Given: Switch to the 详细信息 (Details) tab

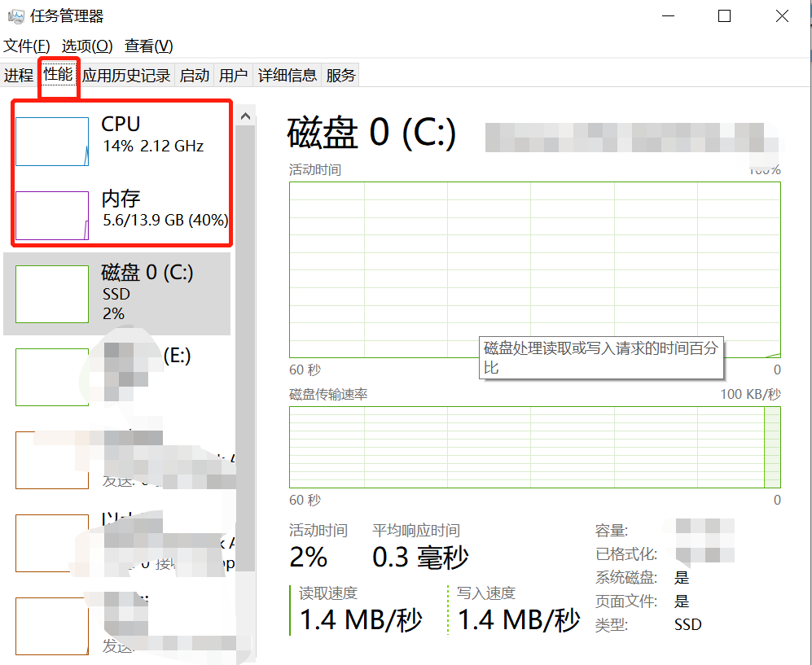Looking at the screenshot, I should (287, 76).
